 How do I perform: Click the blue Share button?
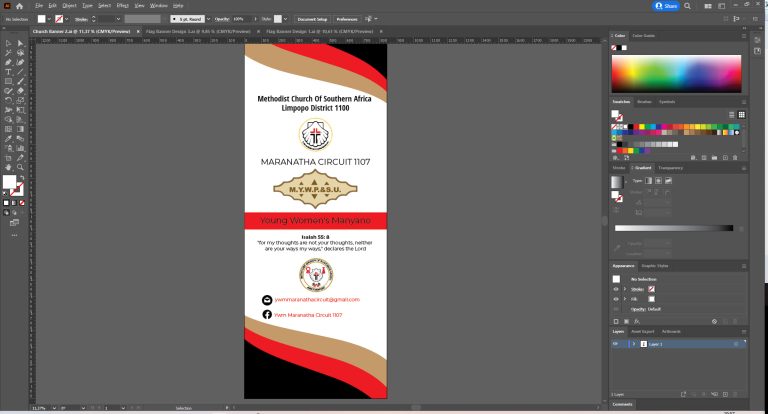coord(666,6)
